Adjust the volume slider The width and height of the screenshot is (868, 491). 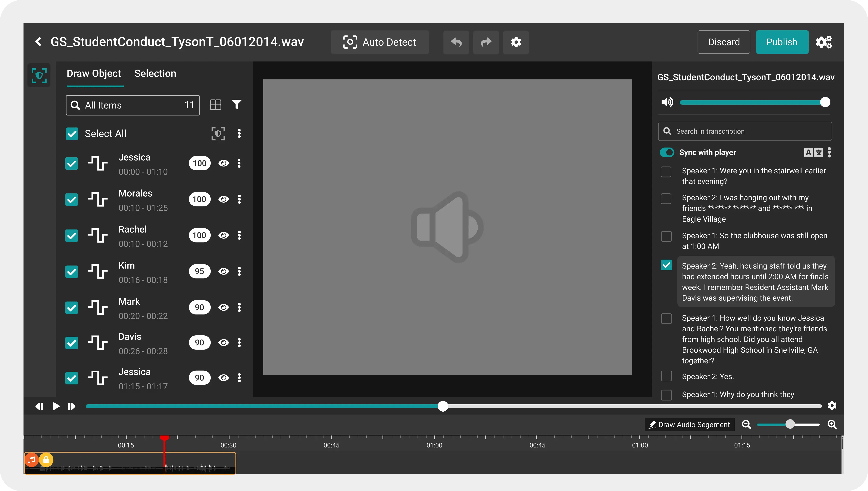click(755, 102)
